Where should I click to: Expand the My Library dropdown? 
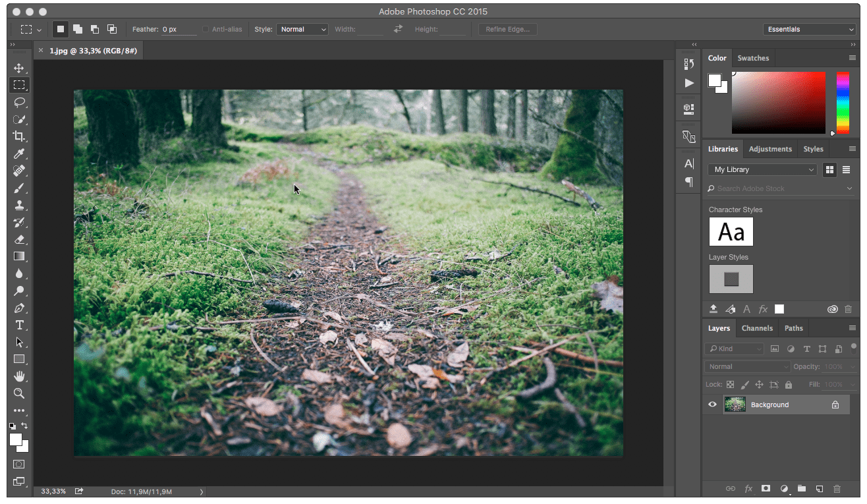coord(762,170)
